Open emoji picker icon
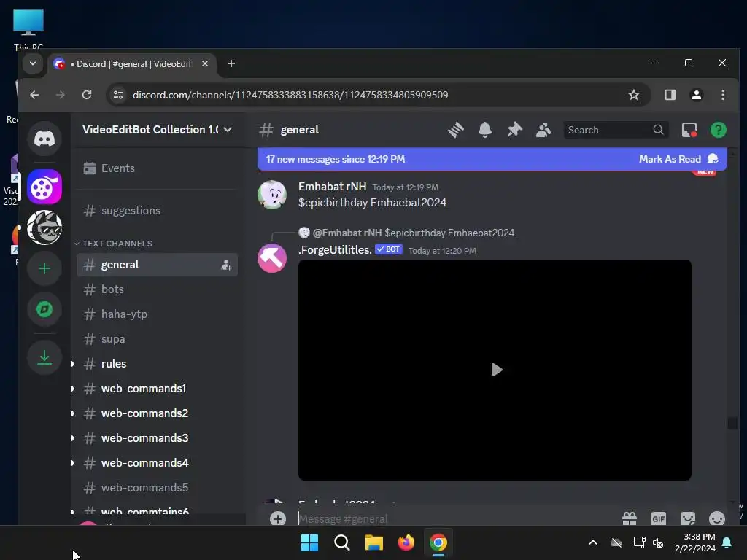The width and height of the screenshot is (747, 560). point(717,518)
